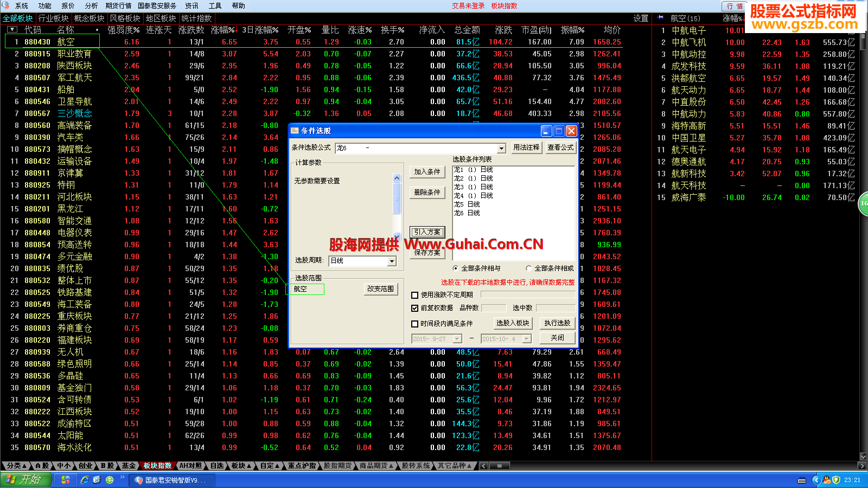Expand the 分类 bottom tab menu
868x488 pixels.
[x=17, y=466]
